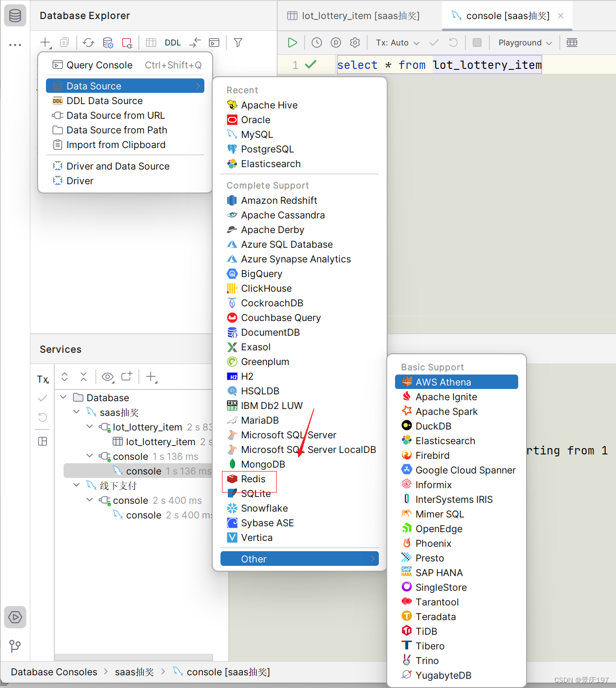Refresh the database explorer
This screenshot has height=688, width=616.
[x=88, y=43]
